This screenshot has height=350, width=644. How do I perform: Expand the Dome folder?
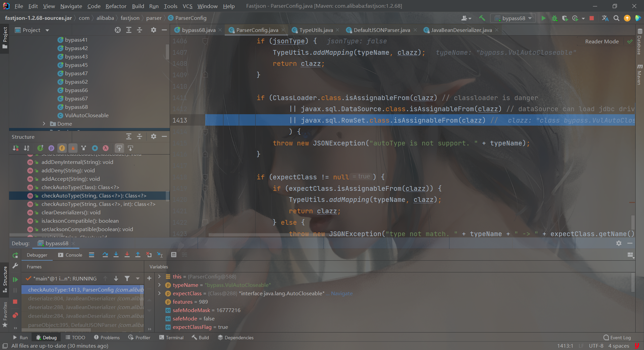click(44, 124)
